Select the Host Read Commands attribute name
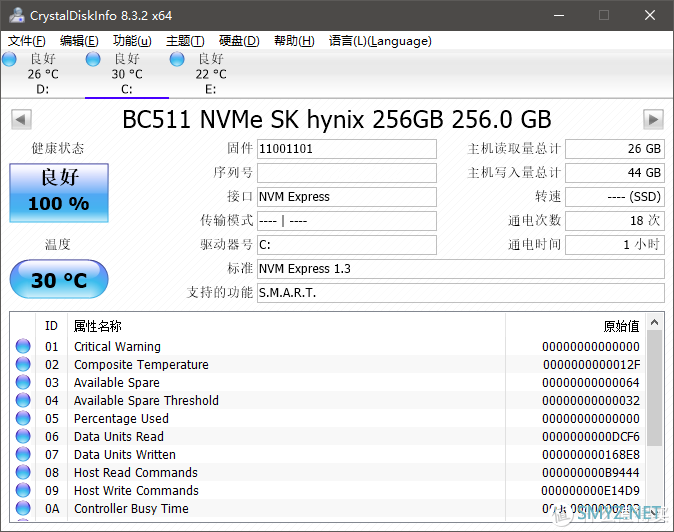Screen dimensions: 674x532 pos(136,473)
